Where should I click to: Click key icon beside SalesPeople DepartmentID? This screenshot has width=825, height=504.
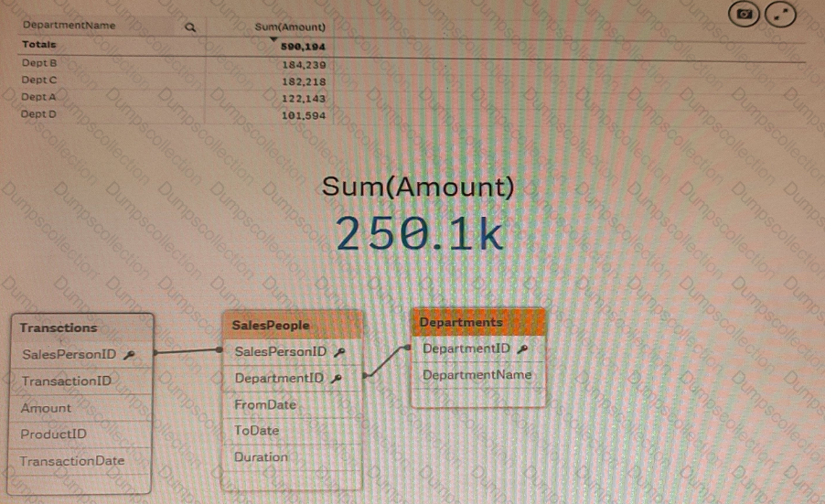coord(337,379)
